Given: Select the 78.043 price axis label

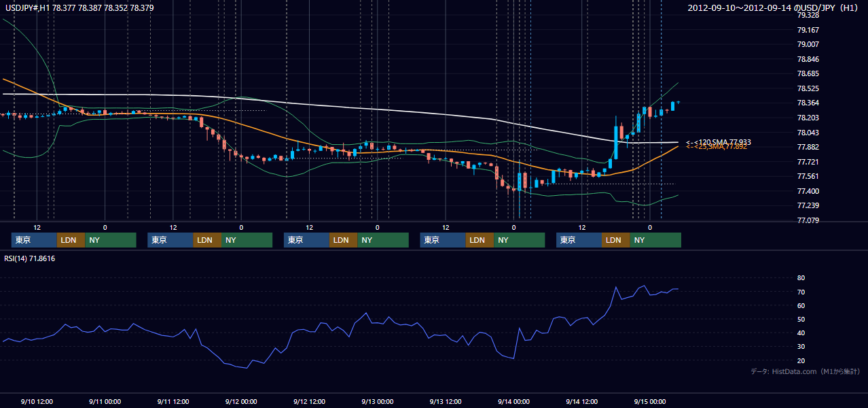Looking at the screenshot, I should click(808, 133).
